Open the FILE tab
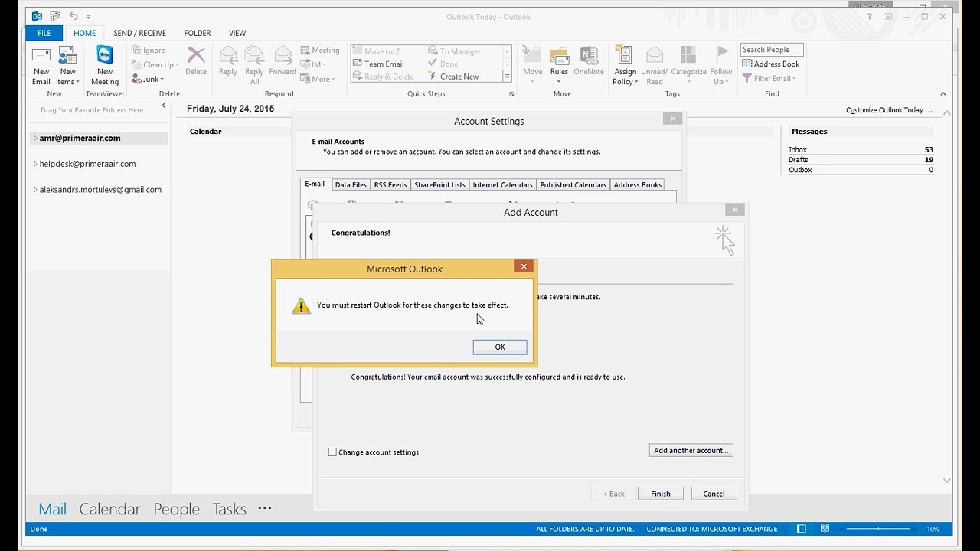 click(44, 33)
